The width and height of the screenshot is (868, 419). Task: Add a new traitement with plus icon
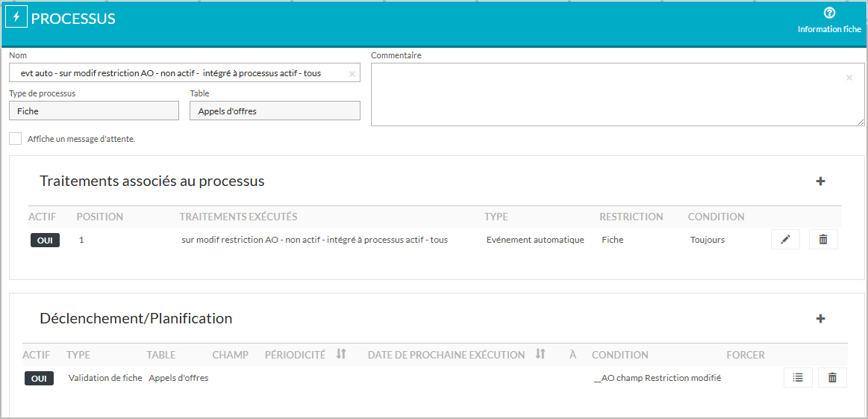pos(820,181)
